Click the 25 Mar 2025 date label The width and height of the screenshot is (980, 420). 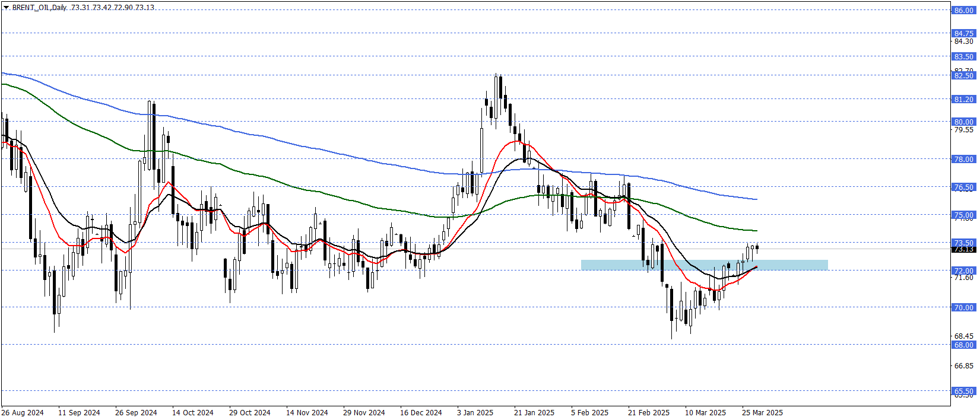click(762, 413)
